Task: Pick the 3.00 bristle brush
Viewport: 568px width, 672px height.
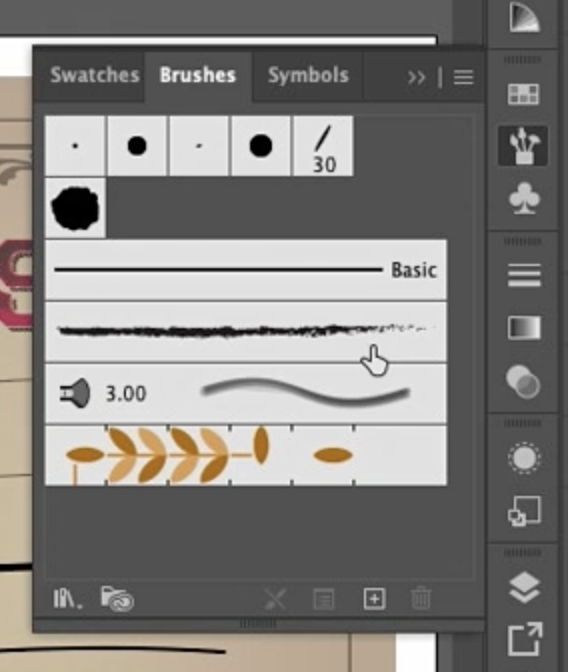Action: [246, 393]
